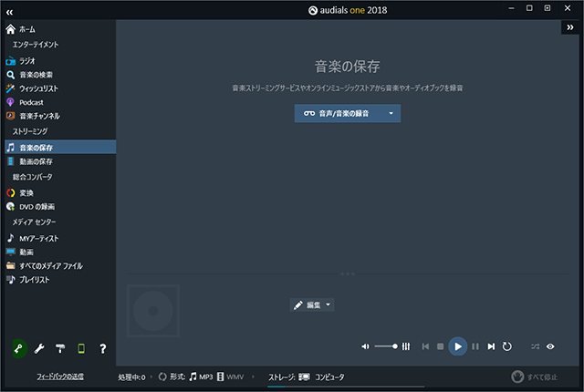
Task: Open the プレイリスト playlists
Action: click(x=60, y=280)
